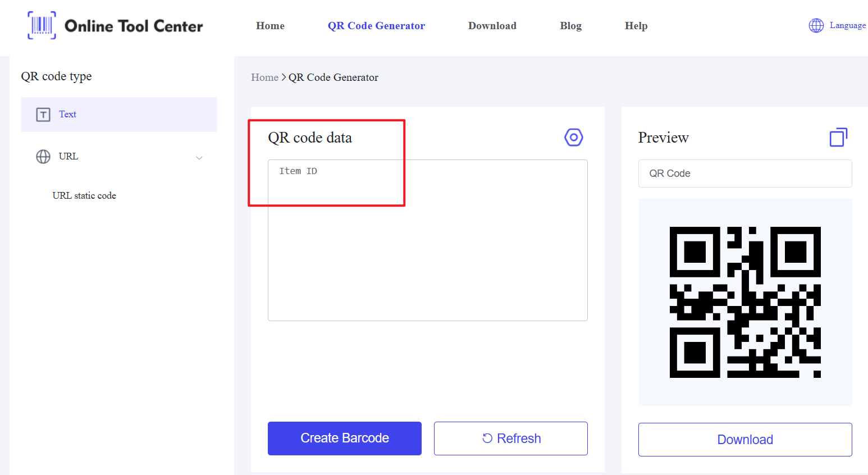Select URL static code option
This screenshot has height=475, width=868.
(84, 195)
